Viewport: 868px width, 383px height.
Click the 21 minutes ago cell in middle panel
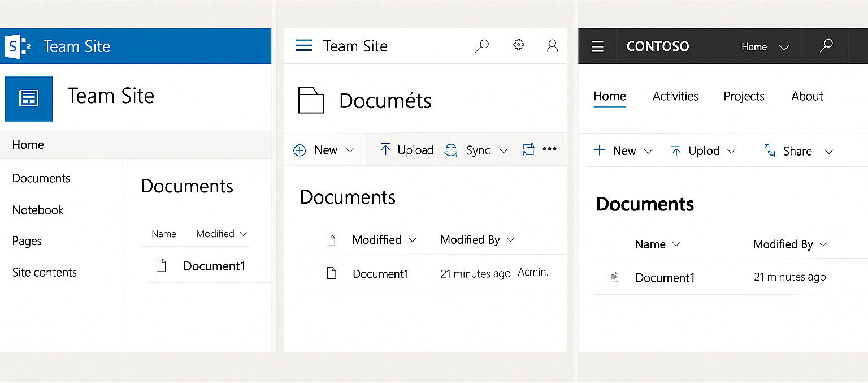(x=476, y=274)
